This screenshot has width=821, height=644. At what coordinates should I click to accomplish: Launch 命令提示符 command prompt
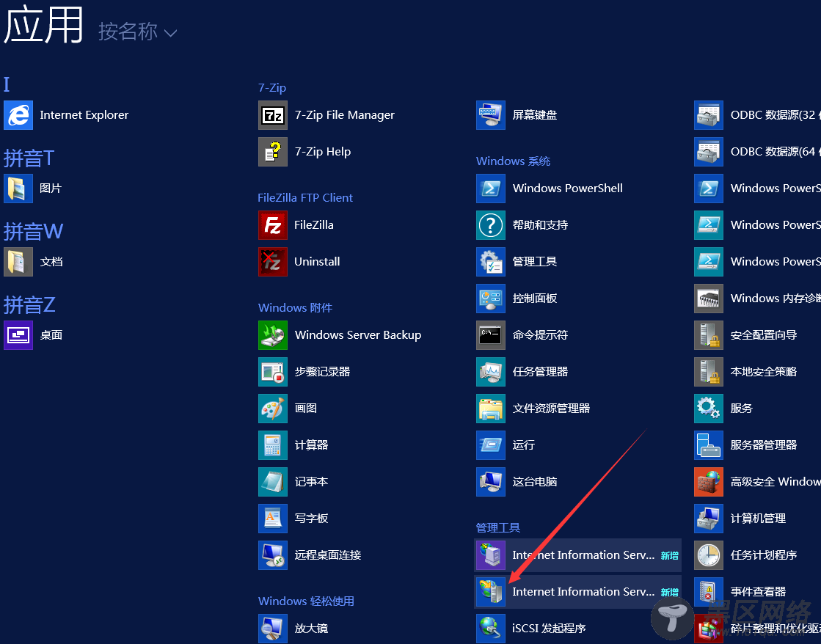522,335
